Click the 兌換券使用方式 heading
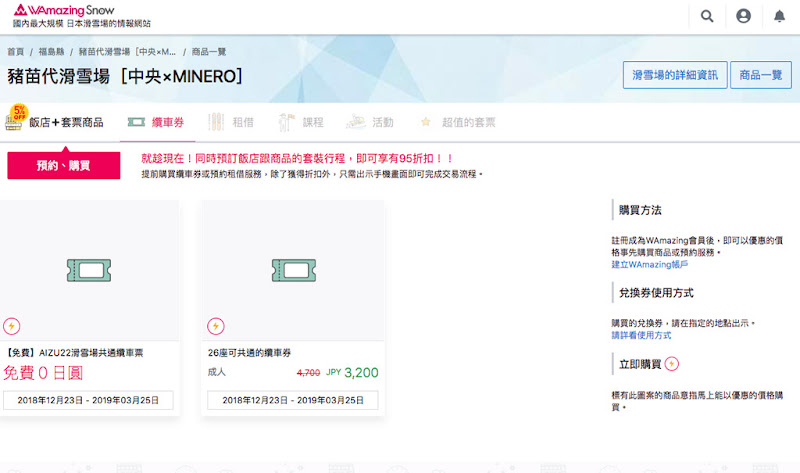This screenshot has height=473, width=800. click(656, 293)
